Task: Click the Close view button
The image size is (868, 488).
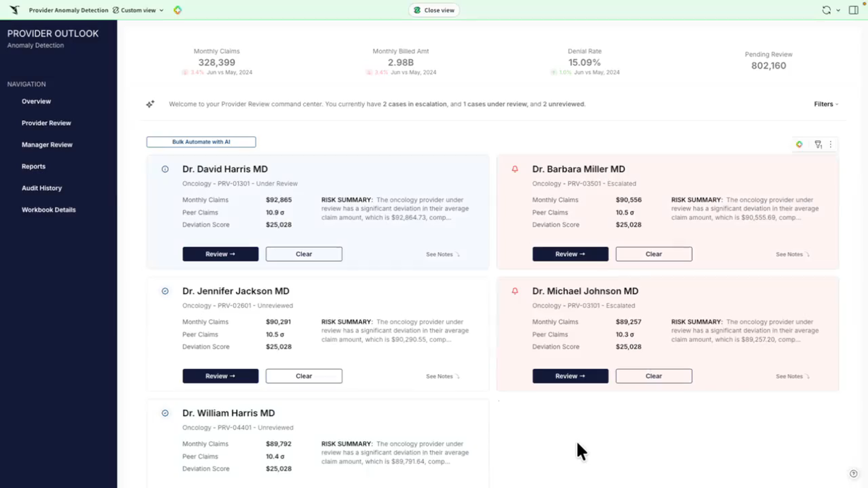Action: coord(434,10)
